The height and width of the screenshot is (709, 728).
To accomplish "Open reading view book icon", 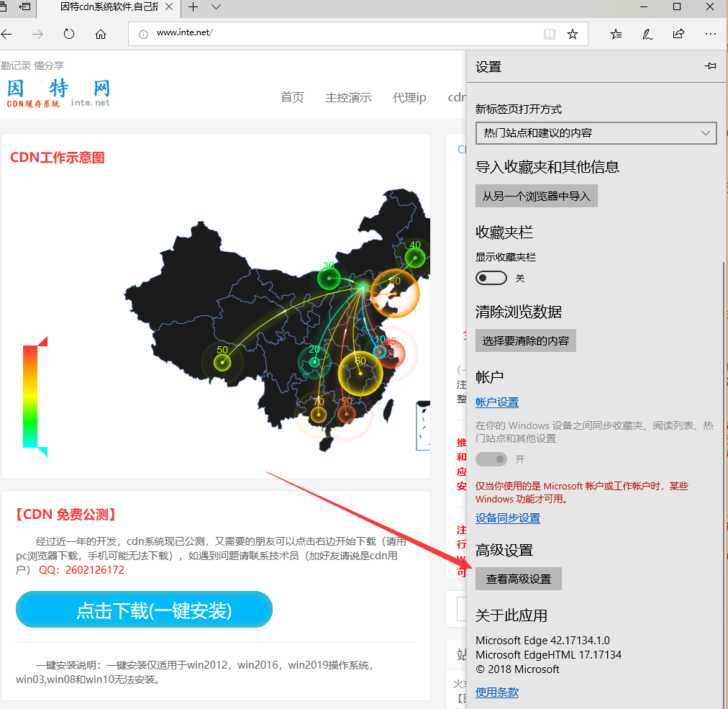I will pyautogui.click(x=550, y=34).
